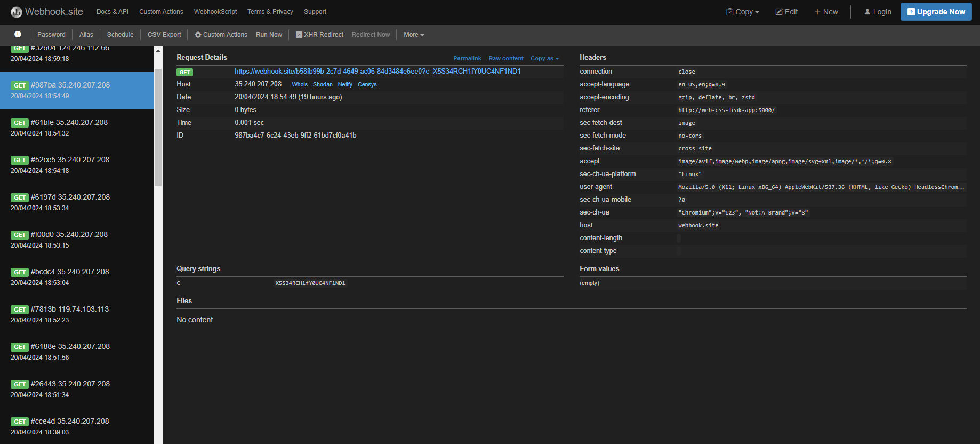Open the Copy dropdown in top bar

(x=742, y=12)
